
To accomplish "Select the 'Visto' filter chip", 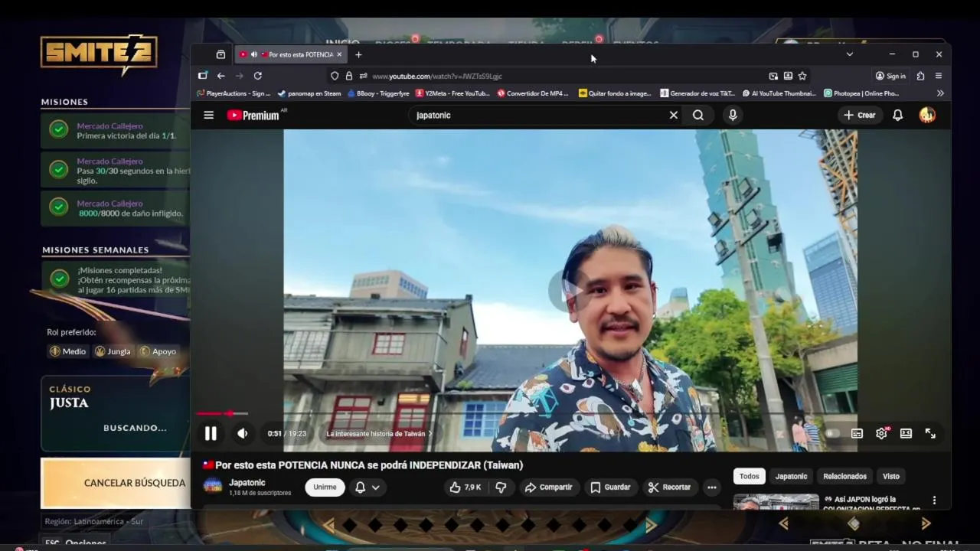I will pos(891,476).
